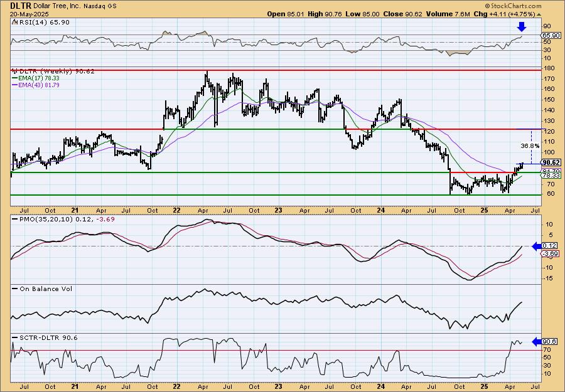Click year label 21 on the axis under the SCTR panel
The width and height of the screenshot is (565, 392).
[75, 386]
